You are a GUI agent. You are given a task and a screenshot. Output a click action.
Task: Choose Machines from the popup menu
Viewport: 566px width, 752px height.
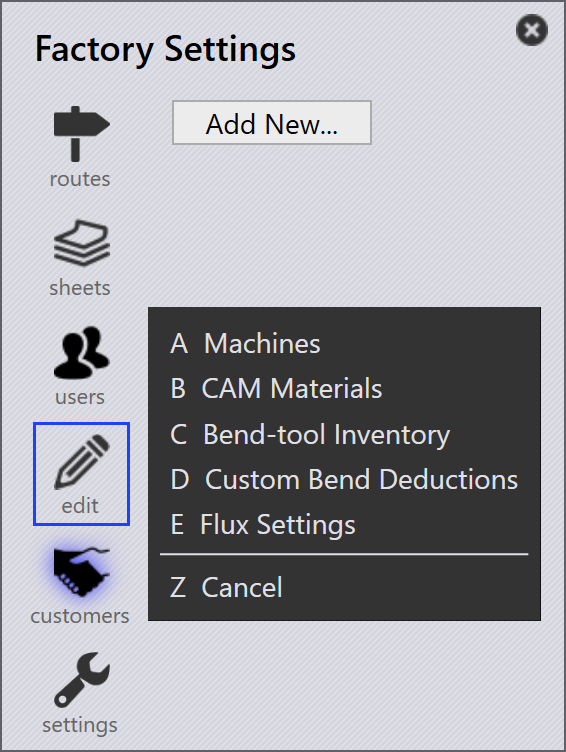pyautogui.click(x=344, y=343)
